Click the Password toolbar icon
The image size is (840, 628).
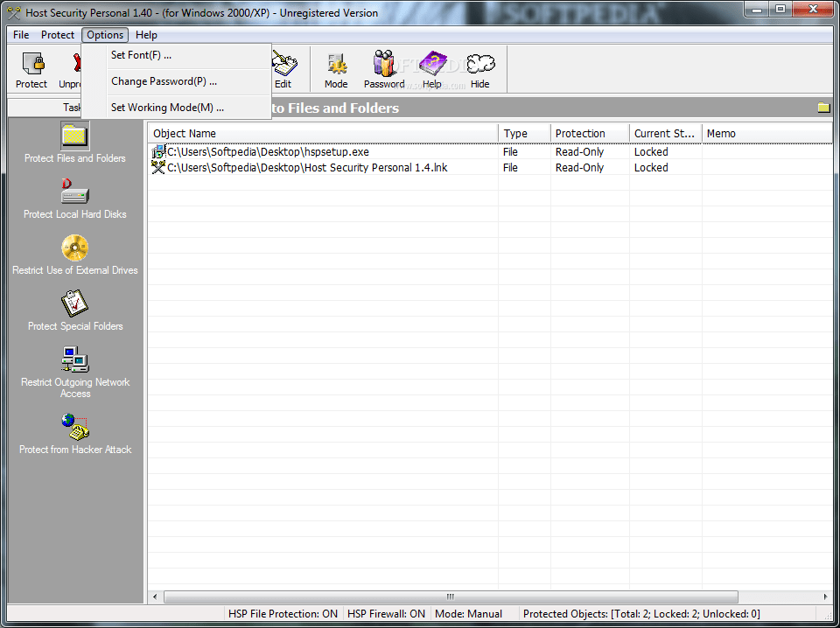pyautogui.click(x=383, y=63)
